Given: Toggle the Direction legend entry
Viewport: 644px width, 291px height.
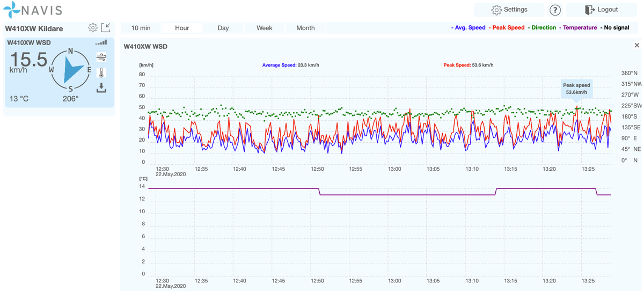Looking at the screenshot, I should [542, 27].
